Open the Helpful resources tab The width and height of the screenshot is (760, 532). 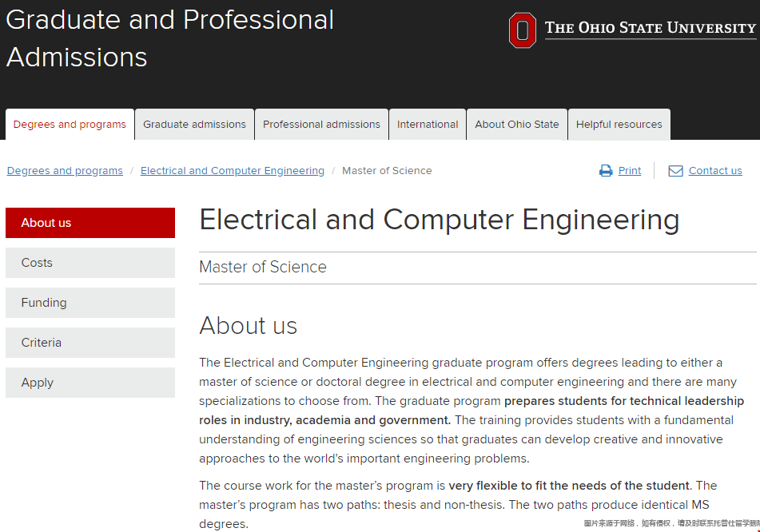pyautogui.click(x=619, y=125)
